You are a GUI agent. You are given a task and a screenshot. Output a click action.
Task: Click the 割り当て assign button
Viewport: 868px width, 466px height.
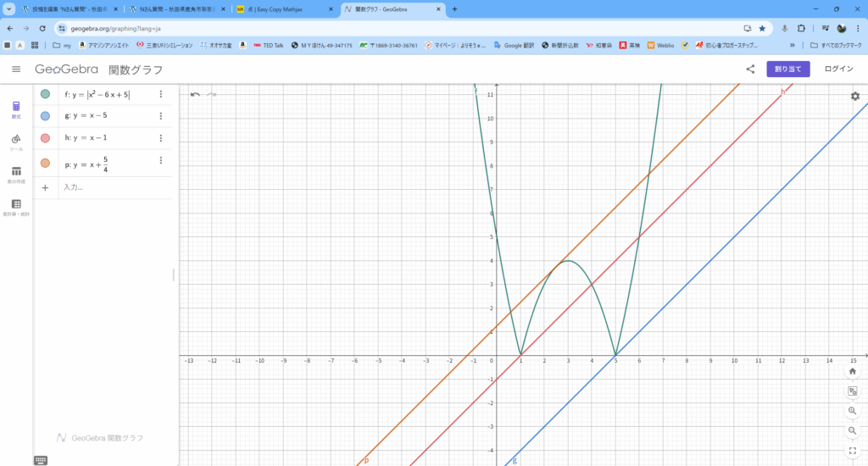point(787,69)
